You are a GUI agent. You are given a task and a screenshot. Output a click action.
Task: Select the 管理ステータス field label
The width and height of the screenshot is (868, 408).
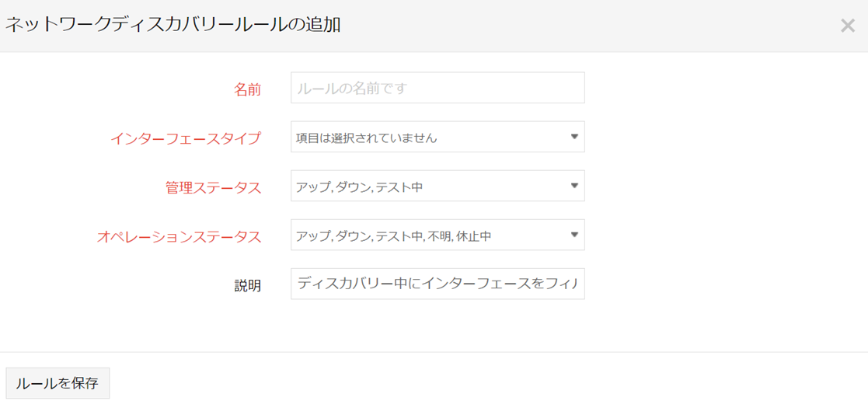tap(213, 188)
